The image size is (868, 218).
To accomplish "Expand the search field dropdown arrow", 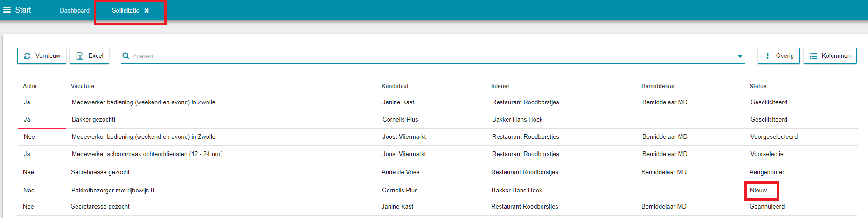I will coord(740,56).
